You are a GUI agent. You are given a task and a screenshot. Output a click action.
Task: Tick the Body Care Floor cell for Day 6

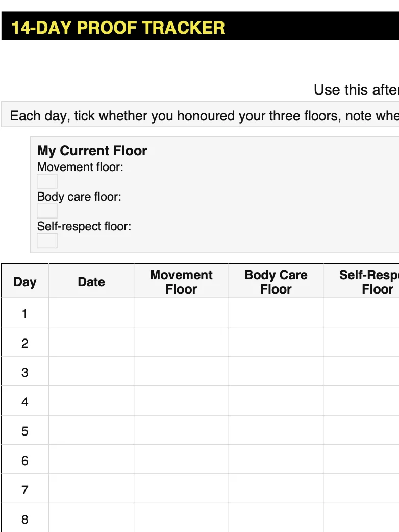pyautogui.click(x=276, y=460)
